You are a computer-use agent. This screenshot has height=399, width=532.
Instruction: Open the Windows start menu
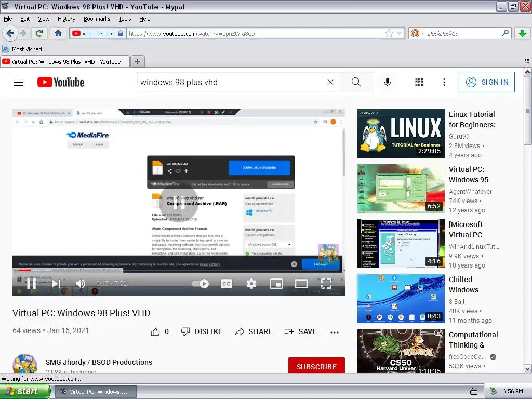click(x=25, y=391)
